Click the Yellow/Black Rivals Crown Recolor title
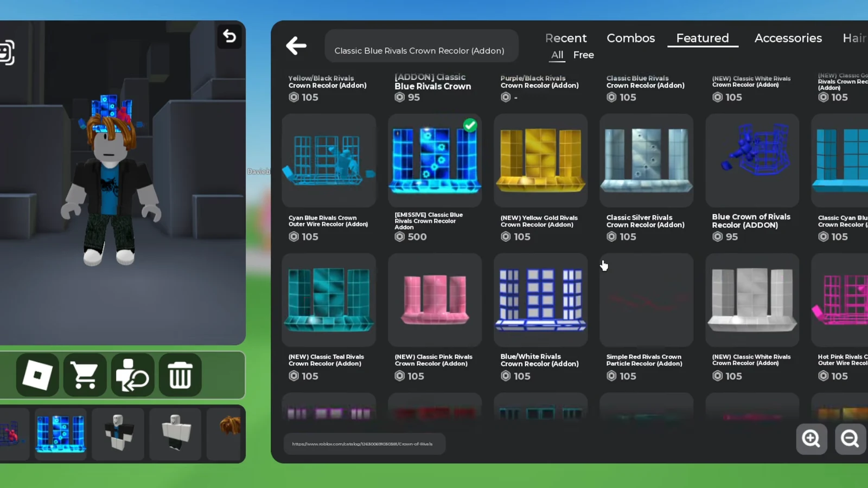Screen dimensions: 868x488 click(x=327, y=82)
